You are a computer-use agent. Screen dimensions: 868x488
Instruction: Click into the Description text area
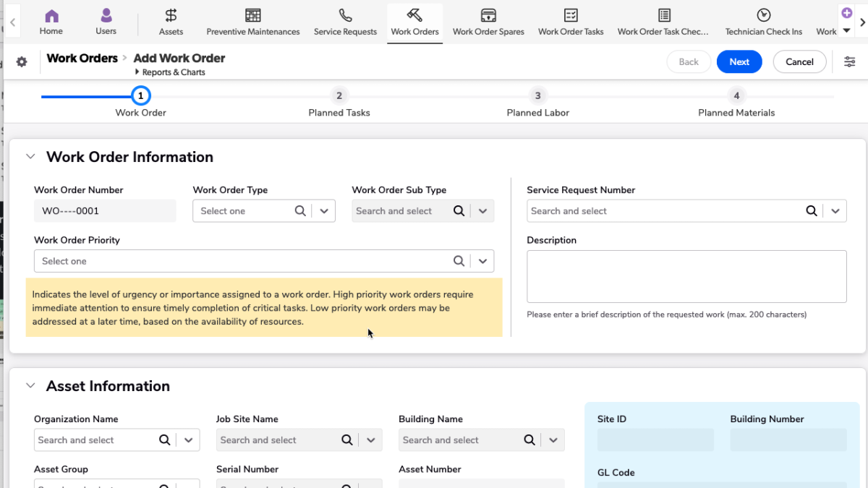pyautogui.click(x=686, y=276)
